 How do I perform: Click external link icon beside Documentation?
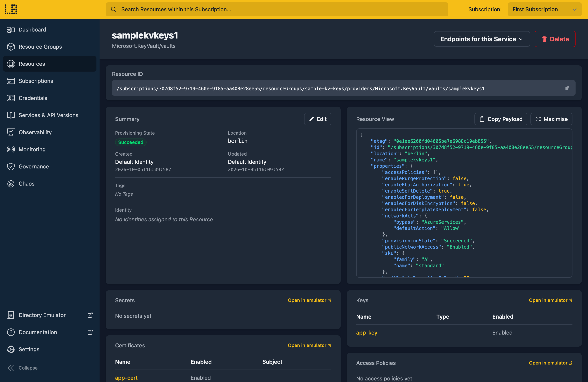click(x=90, y=332)
